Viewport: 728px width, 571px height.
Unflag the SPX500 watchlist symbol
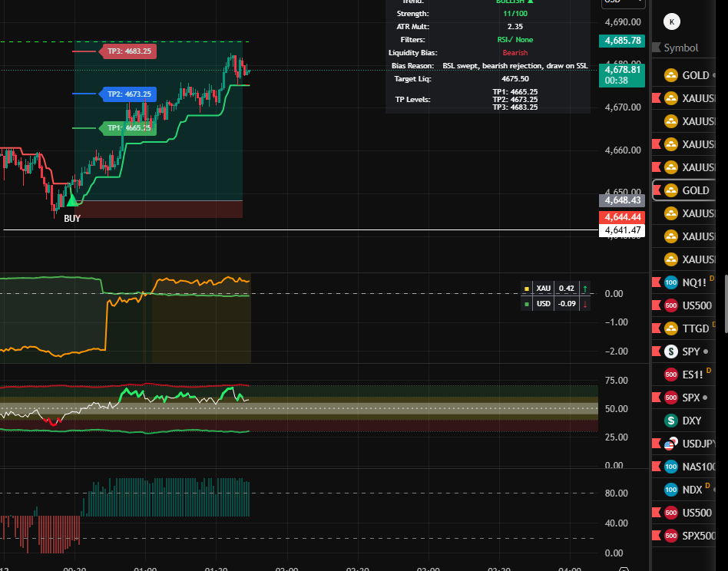pos(656,536)
